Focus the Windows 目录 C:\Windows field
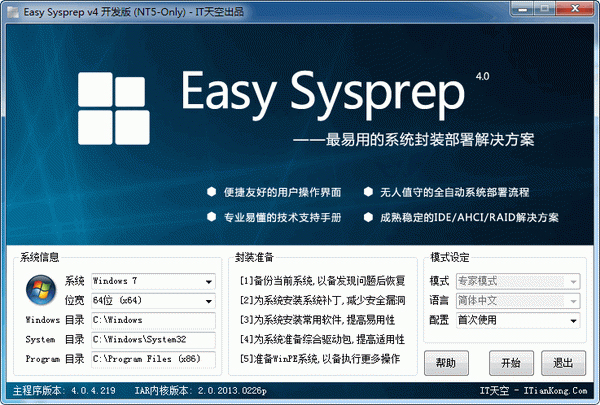600x405 pixels. [153, 320]
